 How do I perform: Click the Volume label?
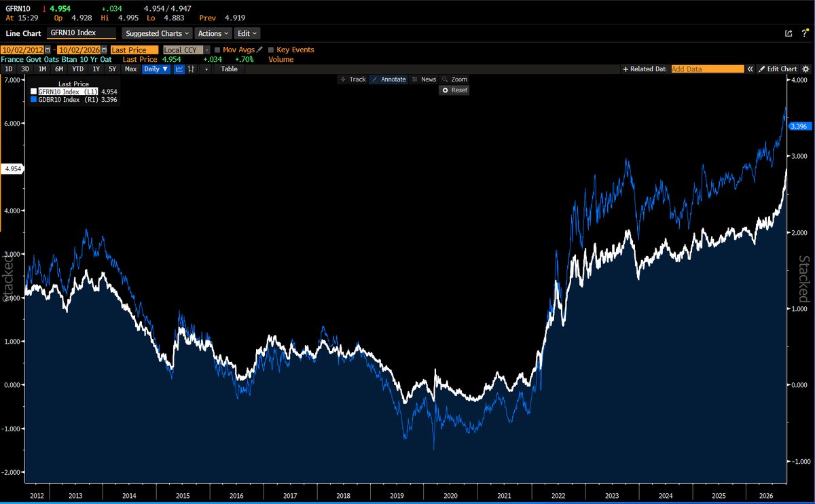[x=280, y=60]
